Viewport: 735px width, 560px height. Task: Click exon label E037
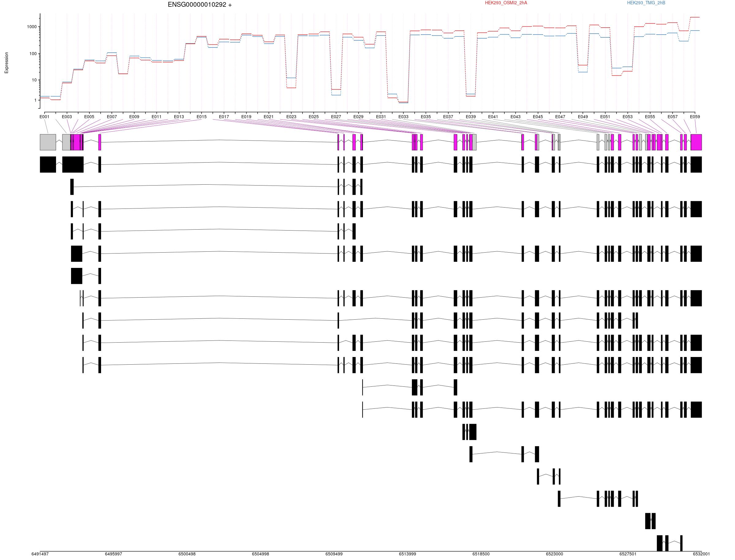coord(448,117)
